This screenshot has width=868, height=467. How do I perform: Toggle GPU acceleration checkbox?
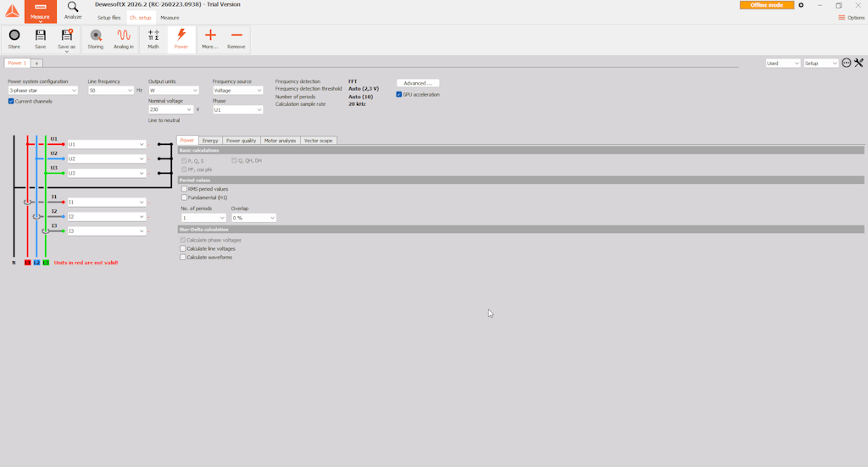[398, 95]
